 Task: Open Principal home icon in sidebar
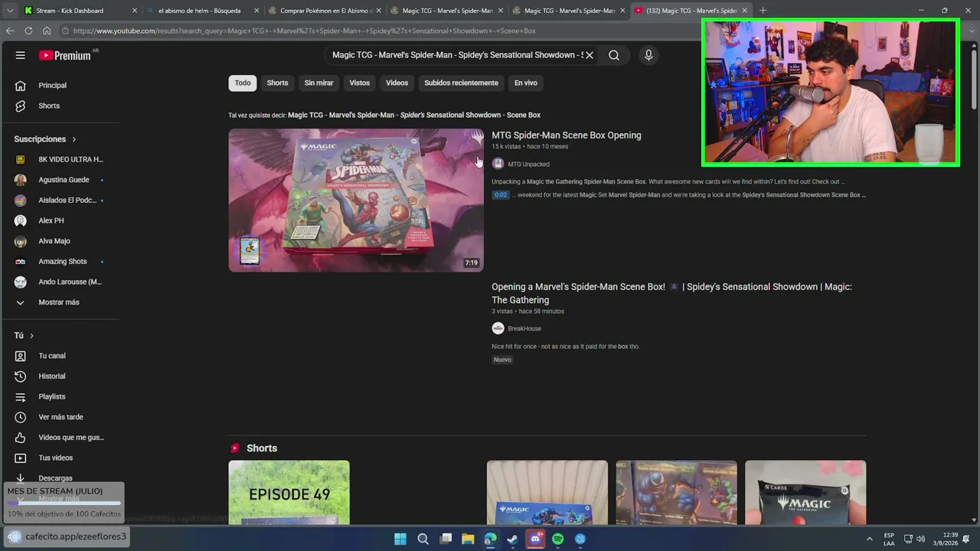[x=21, y=86]
